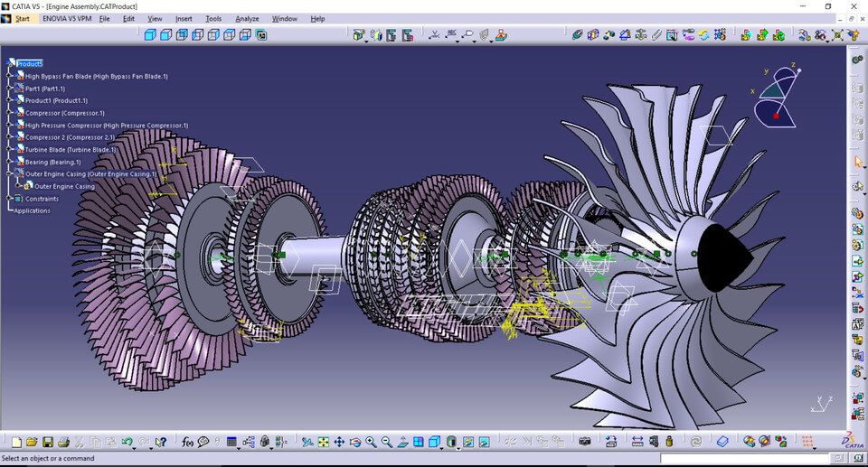Open the Insert menu
868x467 pixels.
point(184,18)
